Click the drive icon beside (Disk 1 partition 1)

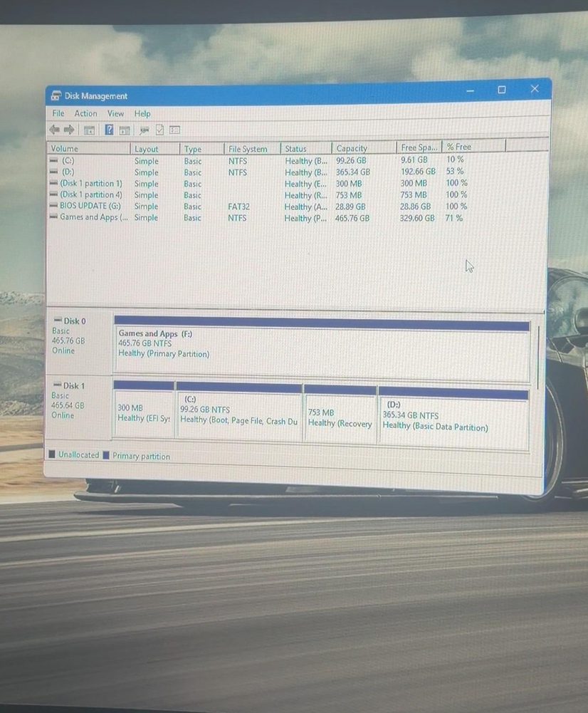coord(53,183)
